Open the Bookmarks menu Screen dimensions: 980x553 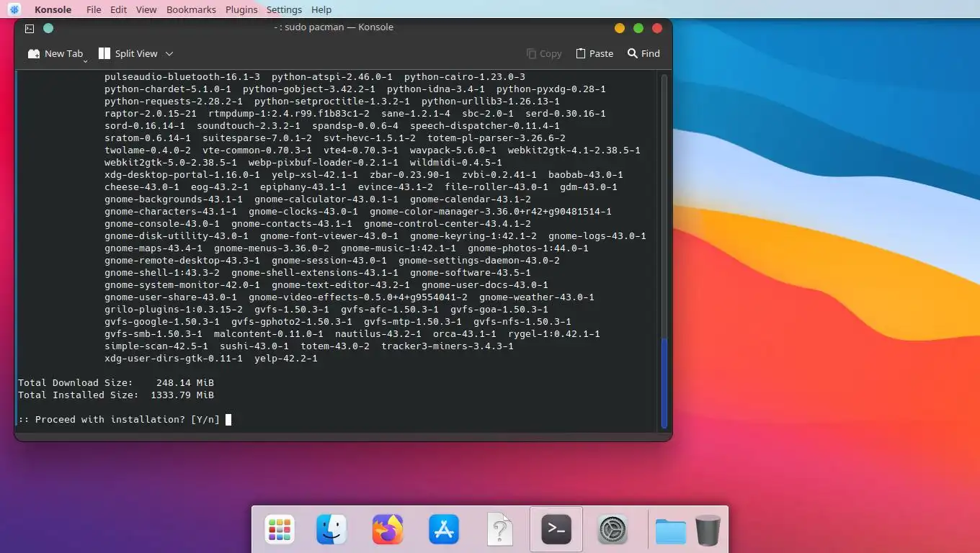(191, 9)
